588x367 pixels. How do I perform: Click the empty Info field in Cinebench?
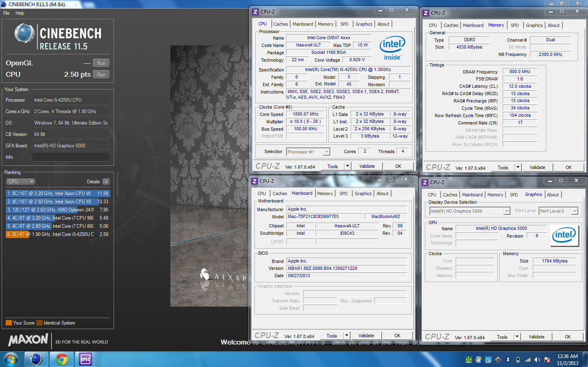(x=71, y=157)
